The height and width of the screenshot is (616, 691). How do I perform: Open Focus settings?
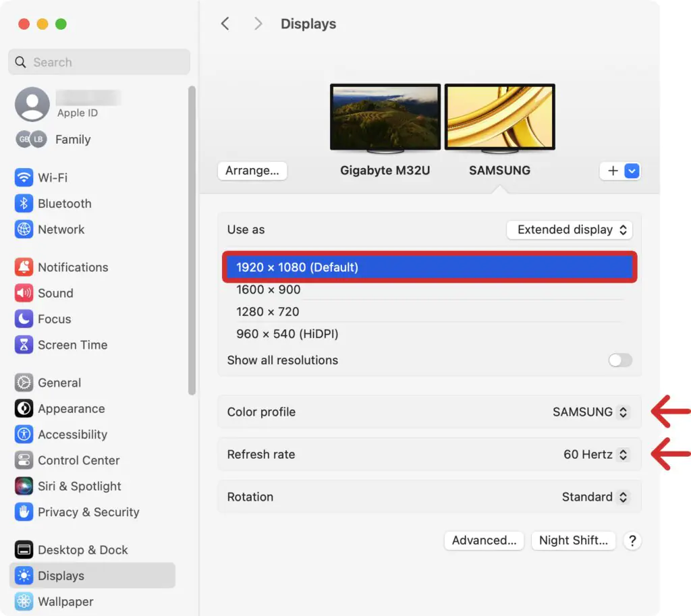coord(53,318)
